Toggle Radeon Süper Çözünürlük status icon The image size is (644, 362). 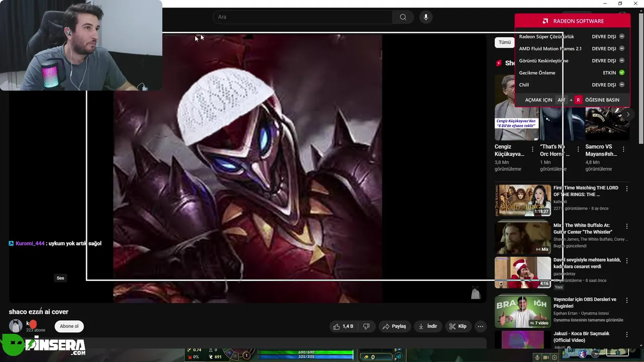click(x=622, y=37)
